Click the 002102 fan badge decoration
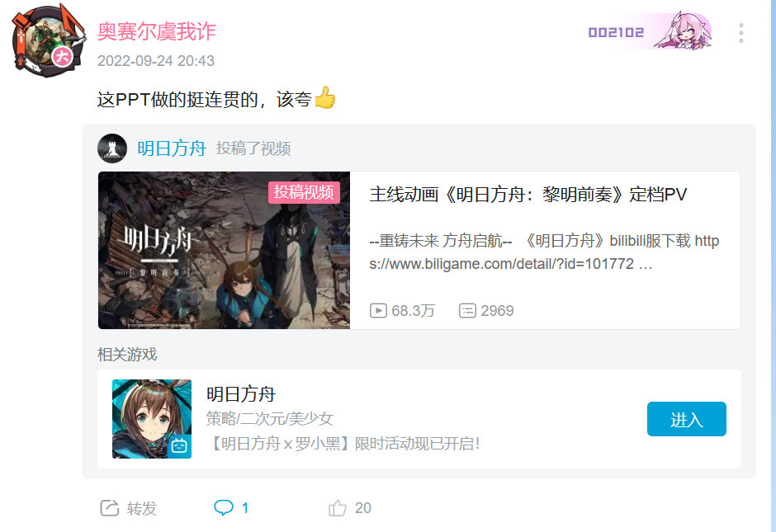This screenshot has height=532, width=776. click(650, 31)
